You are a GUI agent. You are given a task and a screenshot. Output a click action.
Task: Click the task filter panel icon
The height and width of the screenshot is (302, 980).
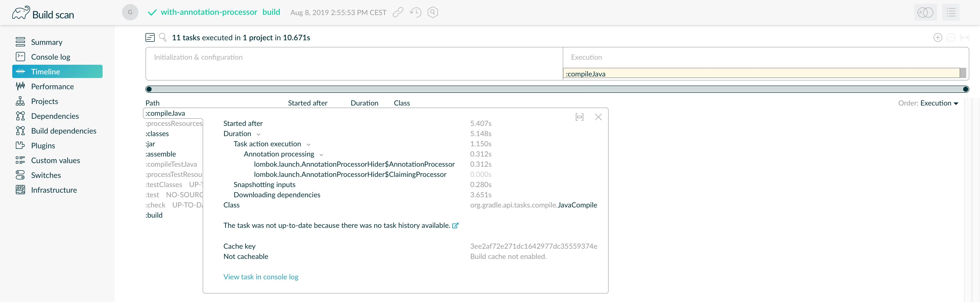pyautogui.click(x=150, y=37)
